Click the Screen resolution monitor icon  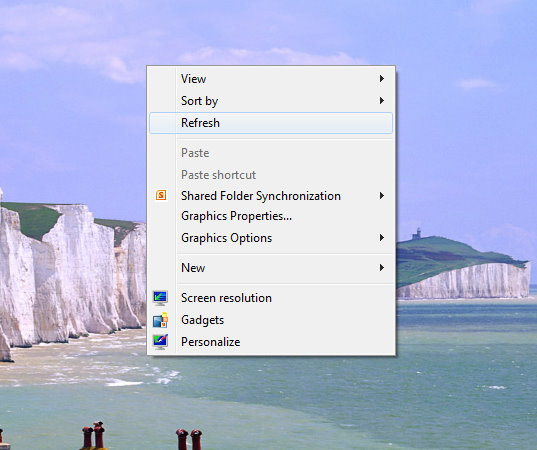160,298
